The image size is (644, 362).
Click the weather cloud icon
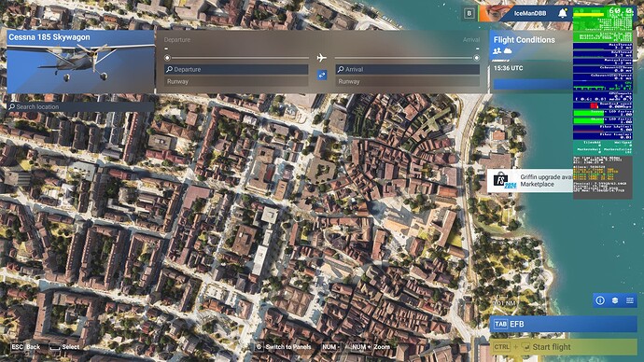coord(508,51)
